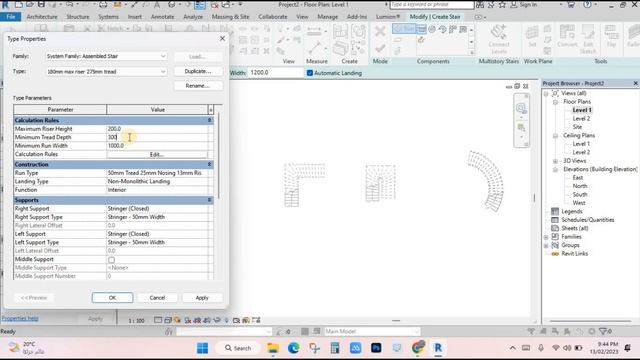Select the Run component tool

click(404, 29)
